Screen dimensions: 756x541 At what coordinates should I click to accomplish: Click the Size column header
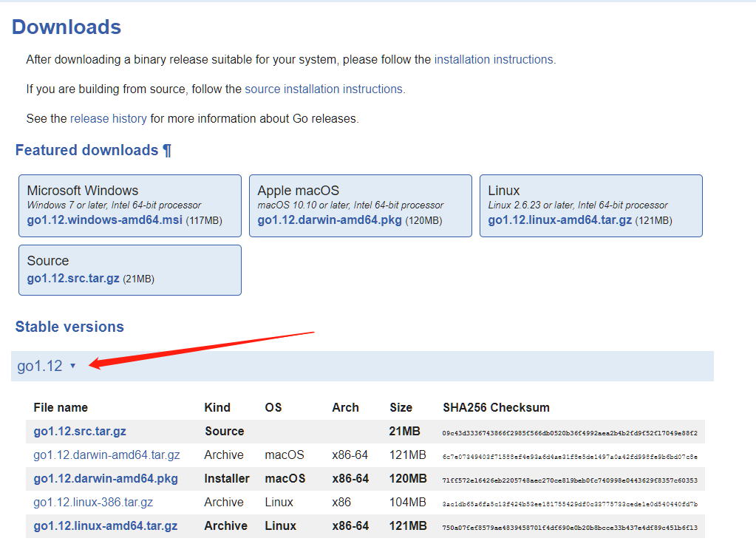point(401,408)
